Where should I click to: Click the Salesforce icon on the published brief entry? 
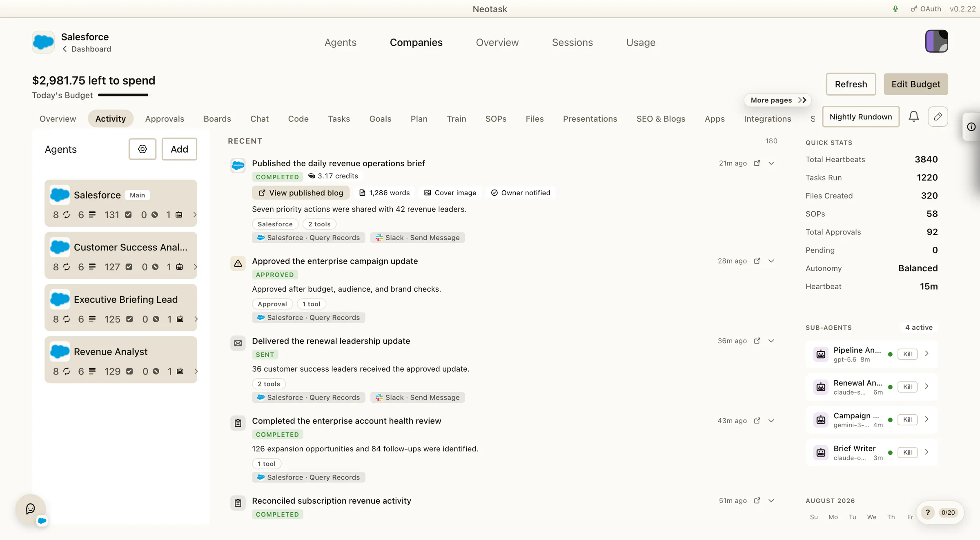click(238, 165)
